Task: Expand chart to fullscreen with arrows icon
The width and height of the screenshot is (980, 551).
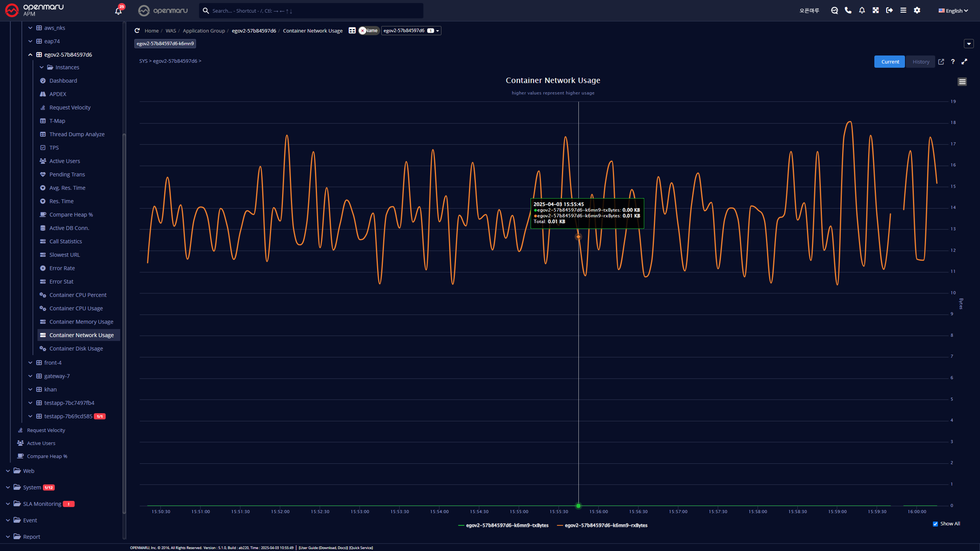Action: 965,62
